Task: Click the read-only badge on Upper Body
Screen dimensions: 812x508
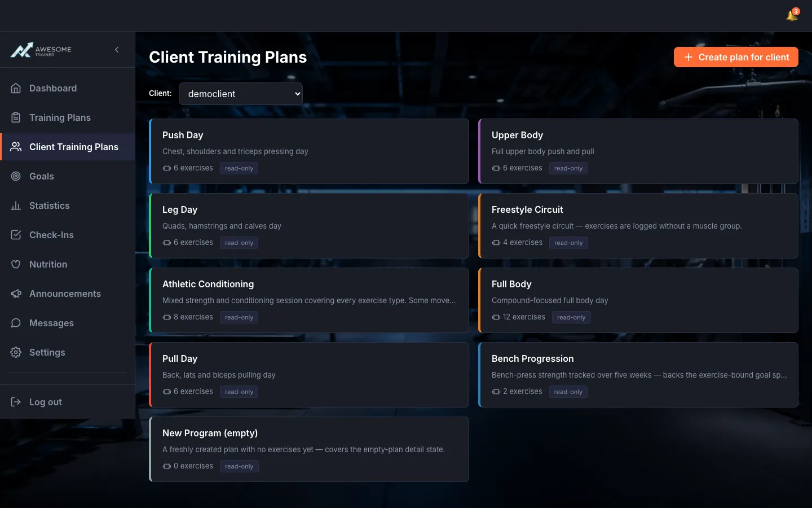Action: (568, 168)
